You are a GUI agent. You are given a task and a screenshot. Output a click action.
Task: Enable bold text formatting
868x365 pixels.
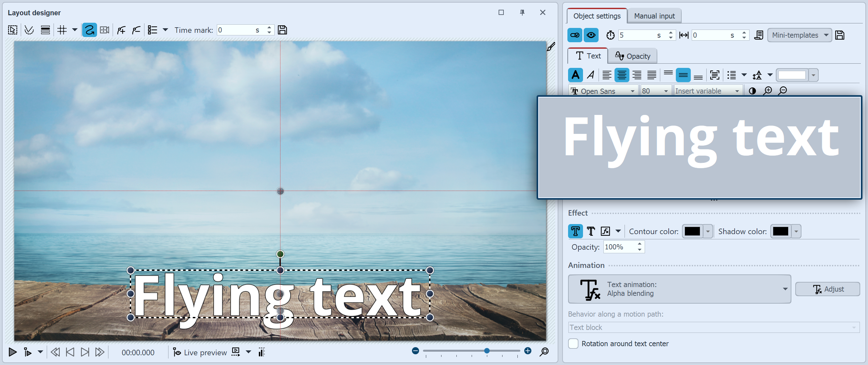coord(576,75)
